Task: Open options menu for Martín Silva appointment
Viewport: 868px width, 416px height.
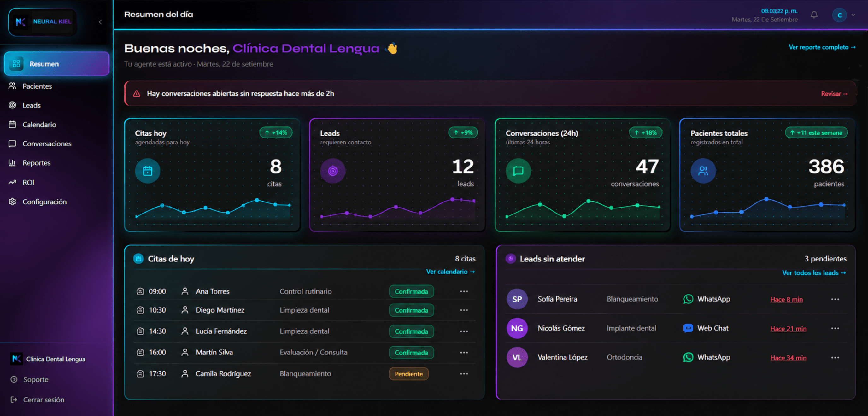Action: (x=464, y=353)
